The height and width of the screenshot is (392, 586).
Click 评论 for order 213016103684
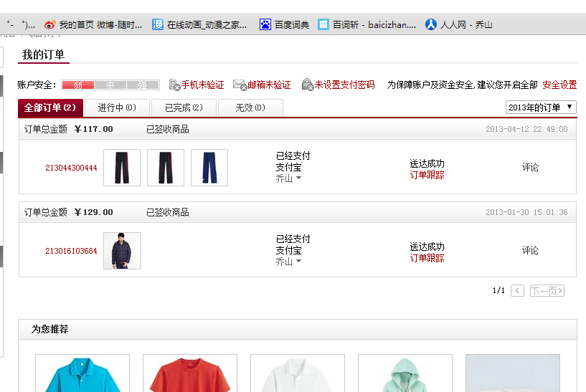pos(530,250)
